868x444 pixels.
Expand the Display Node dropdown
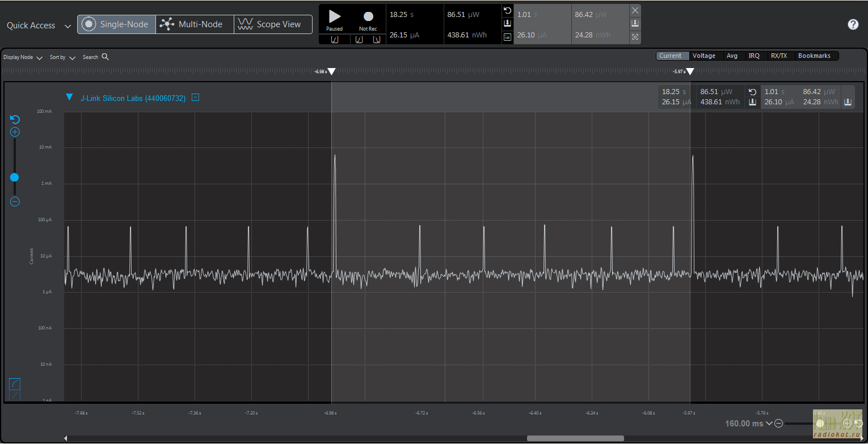(23, 57)
